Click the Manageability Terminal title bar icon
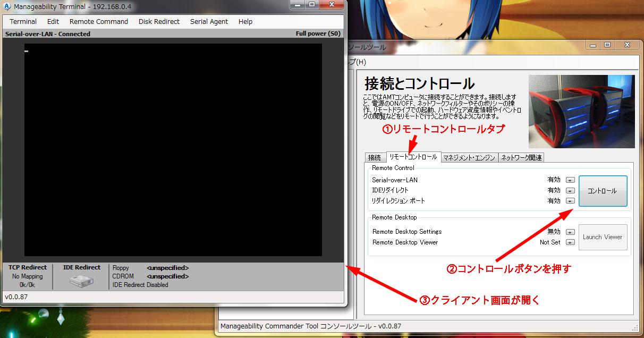 pos(7,6)
